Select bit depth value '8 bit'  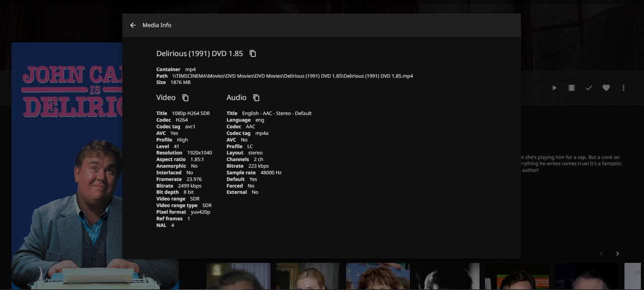tap(188, 192)
